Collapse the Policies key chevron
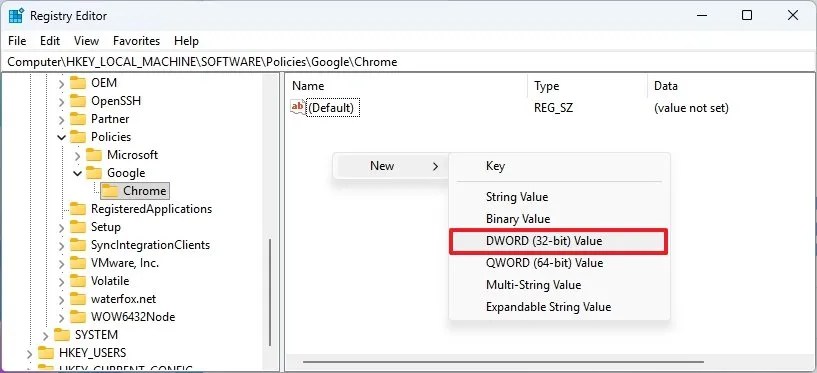 coord(61,138)
